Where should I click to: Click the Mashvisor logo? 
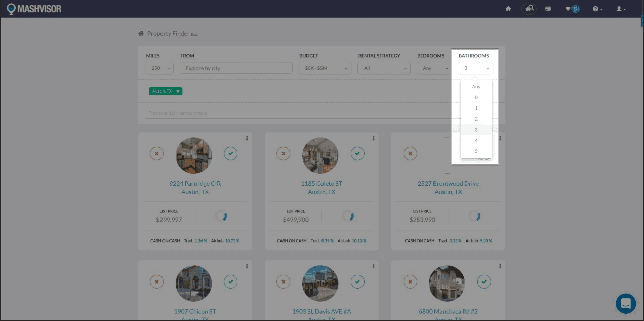(x=33, y=8)
